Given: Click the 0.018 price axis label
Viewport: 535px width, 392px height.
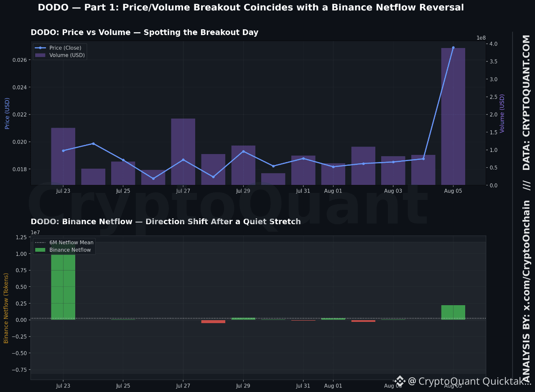Looking at the screenshot, I should [20, 169].
